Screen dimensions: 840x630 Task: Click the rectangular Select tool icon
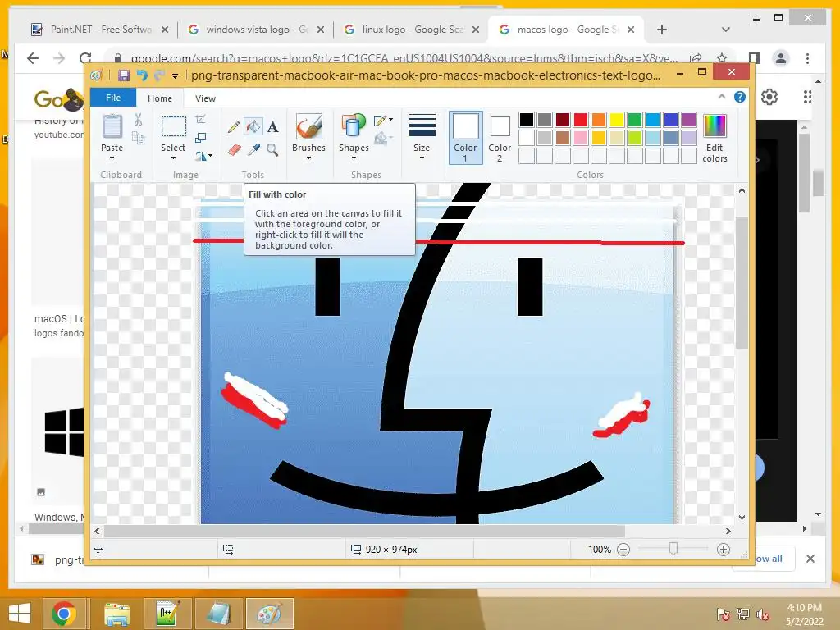tap(174, 127)
